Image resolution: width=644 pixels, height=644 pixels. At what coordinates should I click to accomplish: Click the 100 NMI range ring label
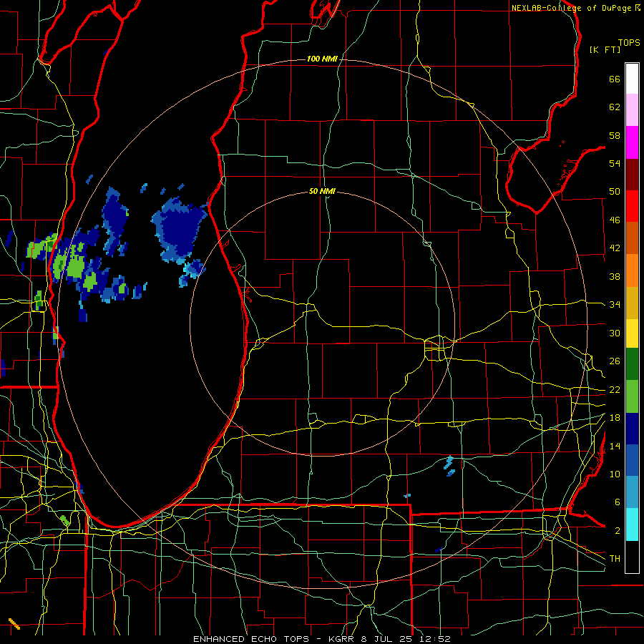tap(322, 59)
